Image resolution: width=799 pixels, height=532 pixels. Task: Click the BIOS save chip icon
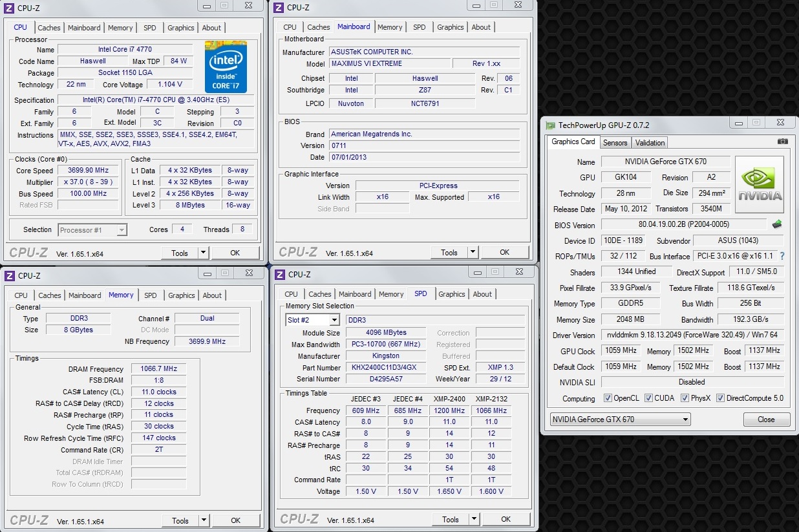pos(777,224)
